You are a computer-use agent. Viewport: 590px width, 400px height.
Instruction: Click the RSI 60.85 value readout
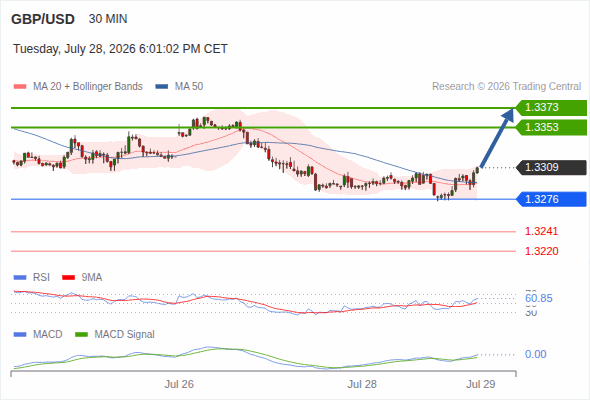pyautogui.click(x=539, y=298)
